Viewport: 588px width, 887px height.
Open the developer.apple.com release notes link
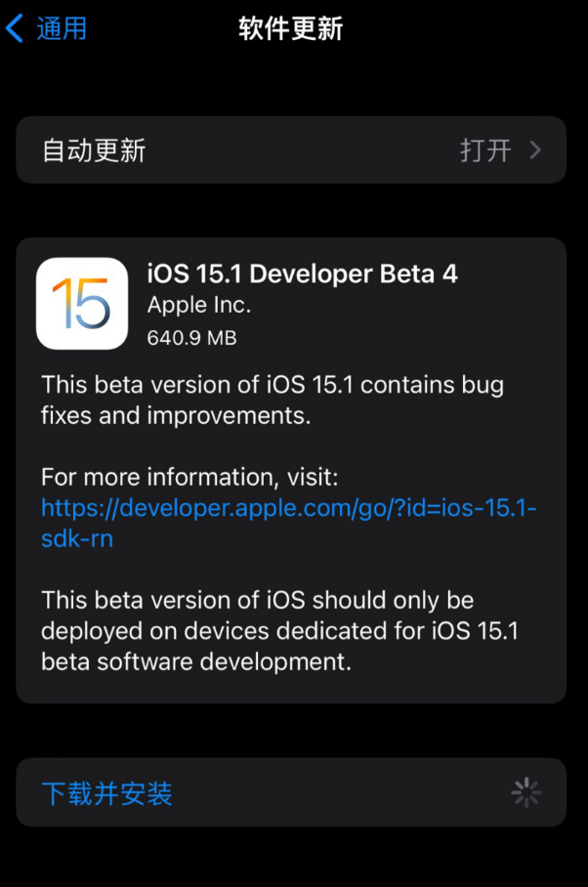click(289, 509)
